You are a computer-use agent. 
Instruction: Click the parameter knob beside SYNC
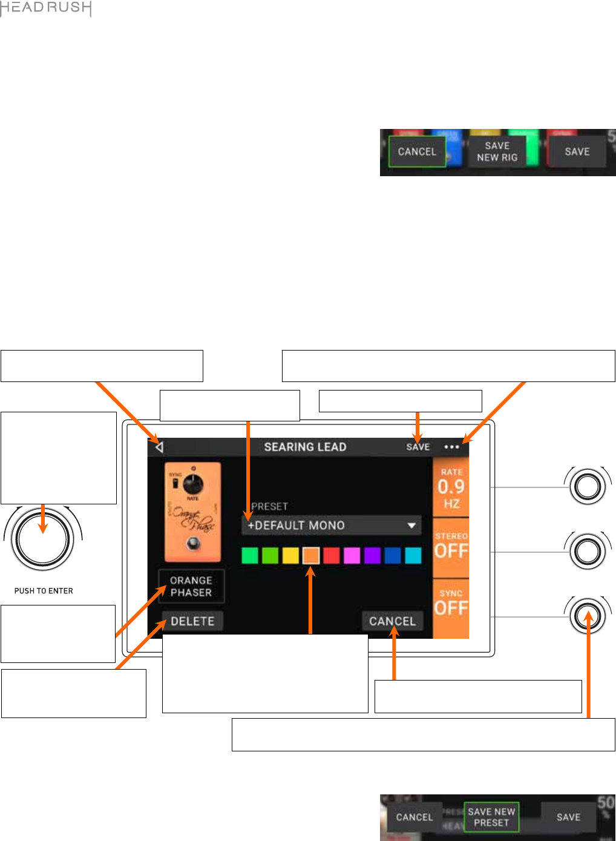tap(588, 616)
